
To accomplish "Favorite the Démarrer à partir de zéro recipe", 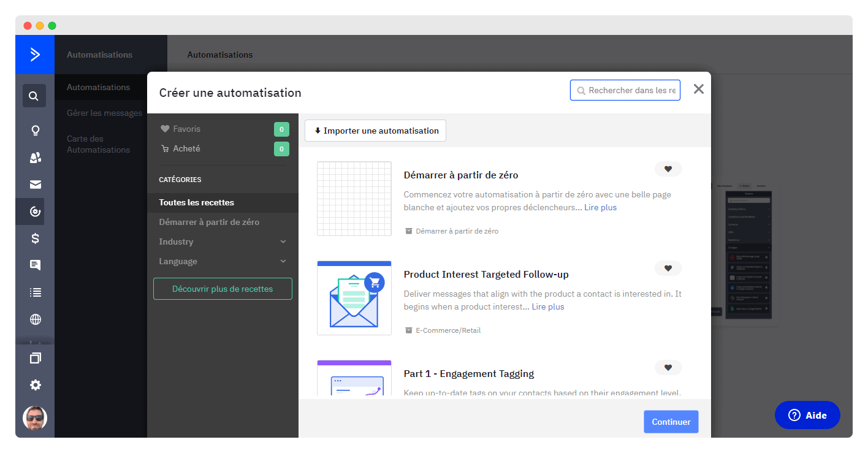I will (x=668, y=169).
